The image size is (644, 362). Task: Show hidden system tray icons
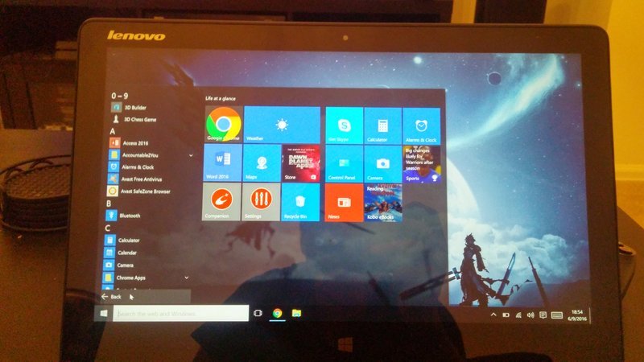[493, 315]
